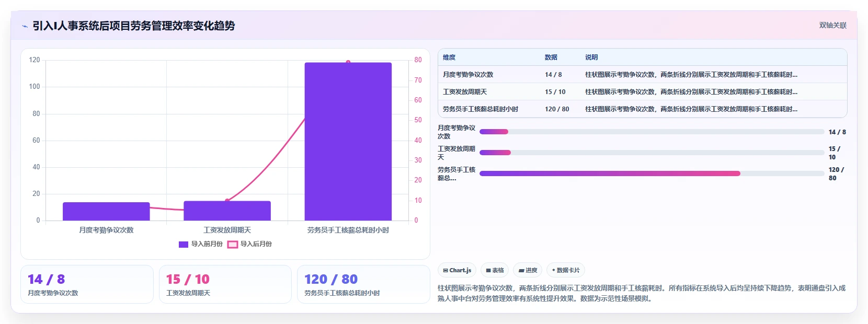Click the 双轴关联 label in header

coord(832,25)
